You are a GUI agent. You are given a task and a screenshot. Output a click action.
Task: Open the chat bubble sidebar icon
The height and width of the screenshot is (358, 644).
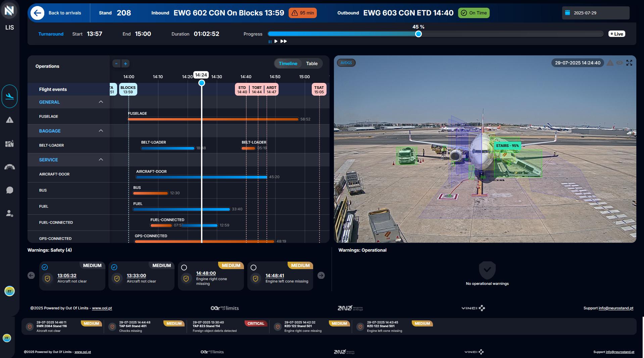[x=10, y=190]
